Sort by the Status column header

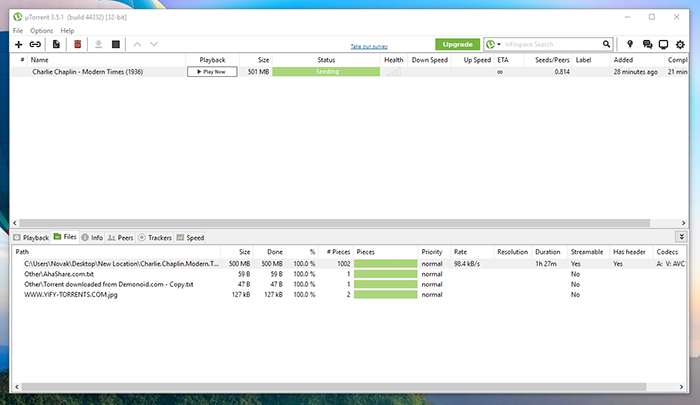pyautogui.click(x=326, y=60)
